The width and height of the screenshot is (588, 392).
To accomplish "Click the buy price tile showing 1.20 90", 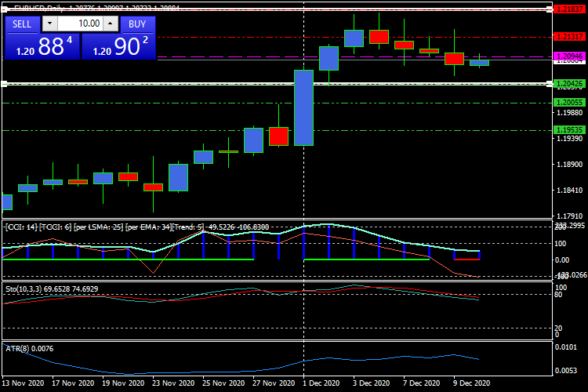I will point(118,46).
